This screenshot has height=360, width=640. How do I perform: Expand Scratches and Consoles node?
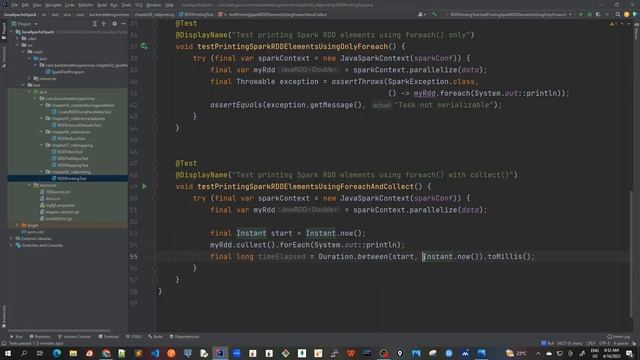click(11, 245)
